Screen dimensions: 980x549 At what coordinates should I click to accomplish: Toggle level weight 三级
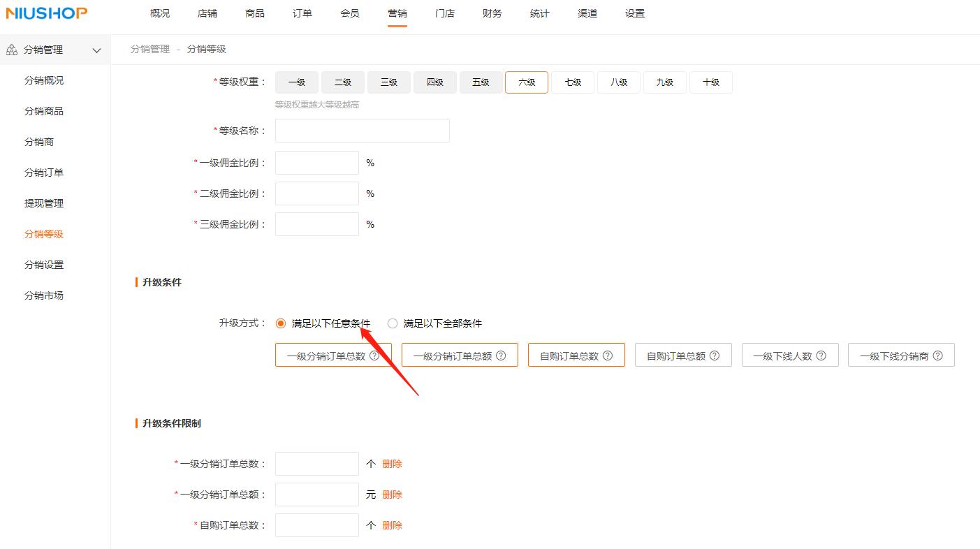(x=388, y=82)
